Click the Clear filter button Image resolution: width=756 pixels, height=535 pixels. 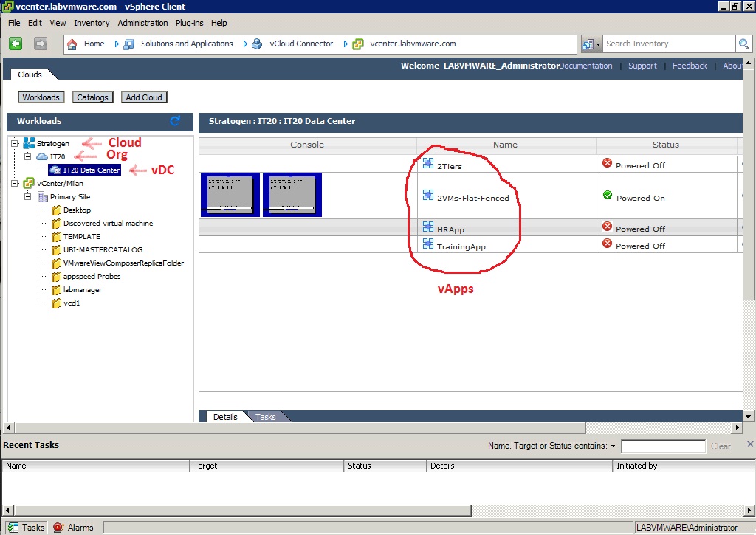(721, 446)
